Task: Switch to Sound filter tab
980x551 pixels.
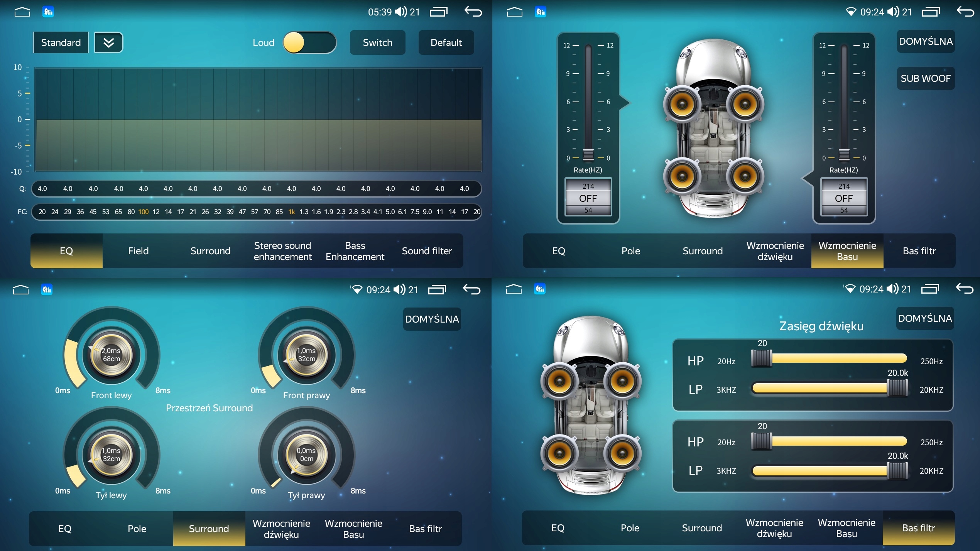Action: pyautogui.click(x=427, y=251)
